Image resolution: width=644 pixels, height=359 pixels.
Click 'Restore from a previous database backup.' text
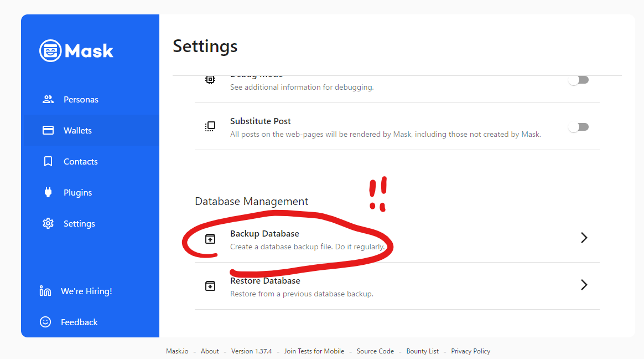click(302, 294)
